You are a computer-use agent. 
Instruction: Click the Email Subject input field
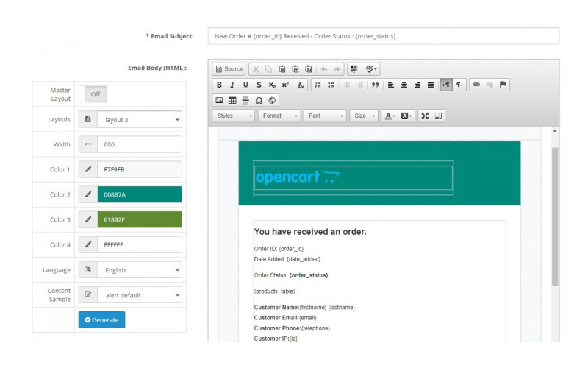point(383,36)
